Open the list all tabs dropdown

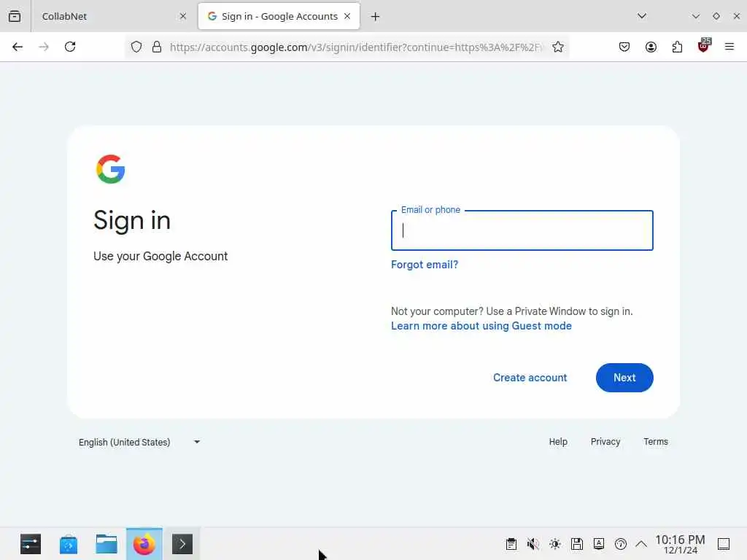pyautogui.click(x=642, y=16)
